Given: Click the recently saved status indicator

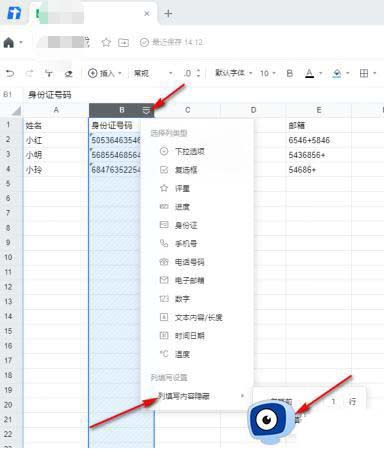Looking at the screenshot, I should pos(172,42).
